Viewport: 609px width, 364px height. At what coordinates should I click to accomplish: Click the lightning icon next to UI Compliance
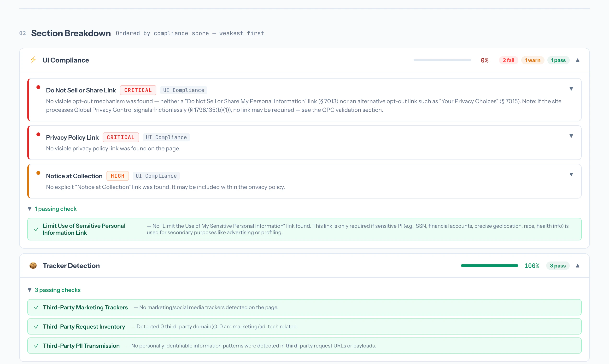[33, 60]
